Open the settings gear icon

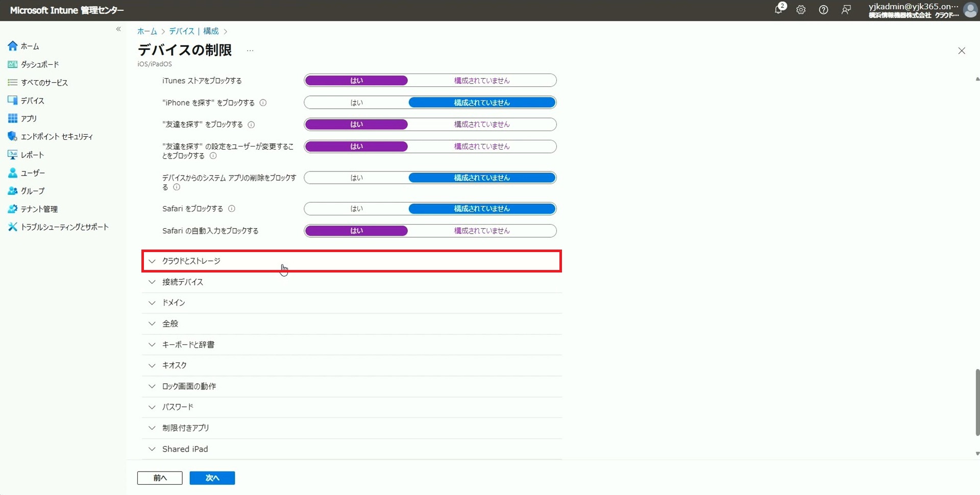pos(801,10)
